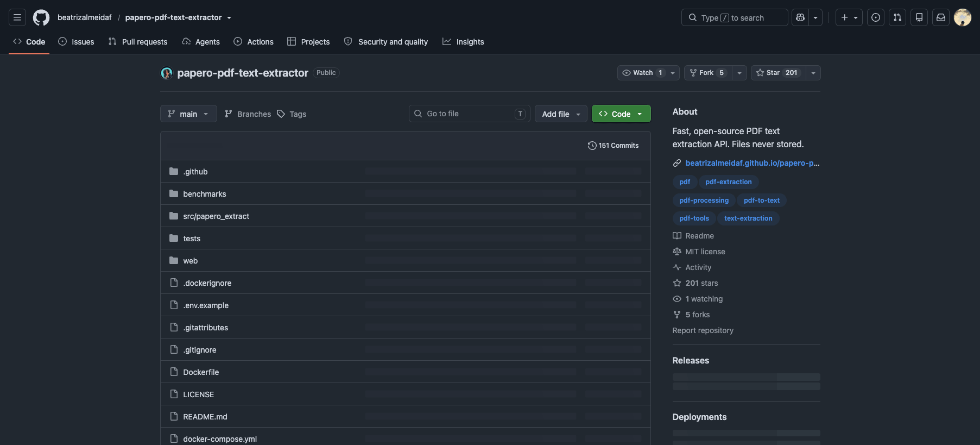Viewport: 980px width, 445px height.
Task: Open the Security and quality tab
Action: (x=386, y=42)
